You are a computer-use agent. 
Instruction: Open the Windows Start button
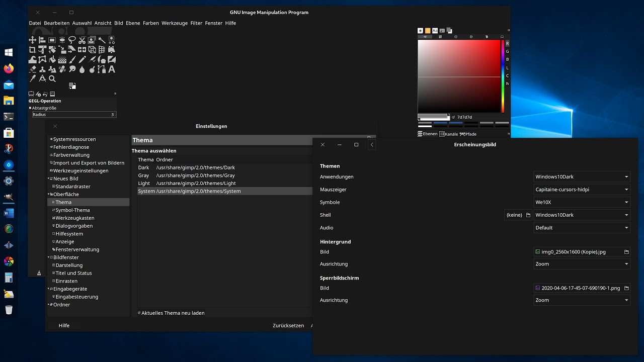[9, 52]
